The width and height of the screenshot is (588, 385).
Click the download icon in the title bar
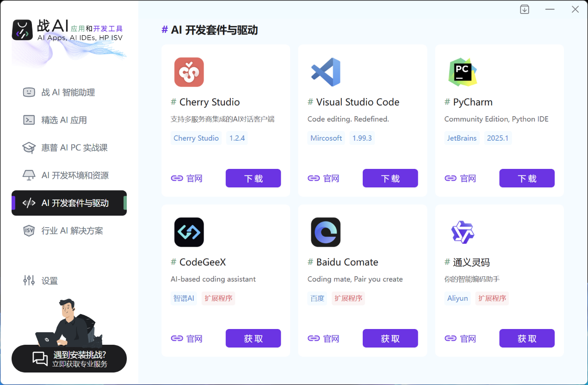coord(524,9)
